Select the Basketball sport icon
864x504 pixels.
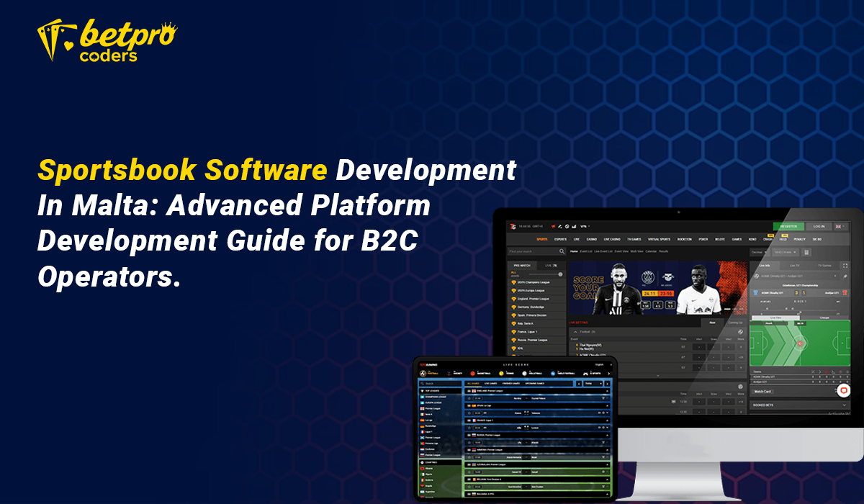click(x=472, y=373)
